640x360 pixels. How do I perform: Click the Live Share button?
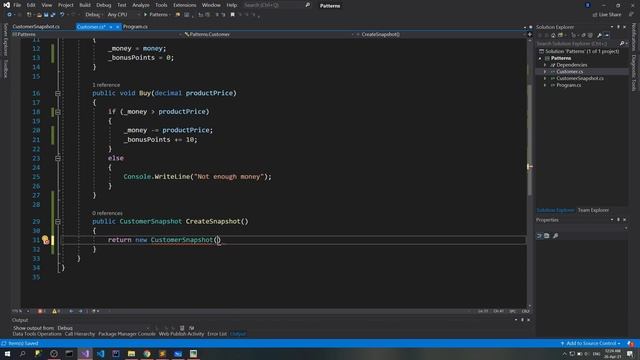click(x=607, y=15)
